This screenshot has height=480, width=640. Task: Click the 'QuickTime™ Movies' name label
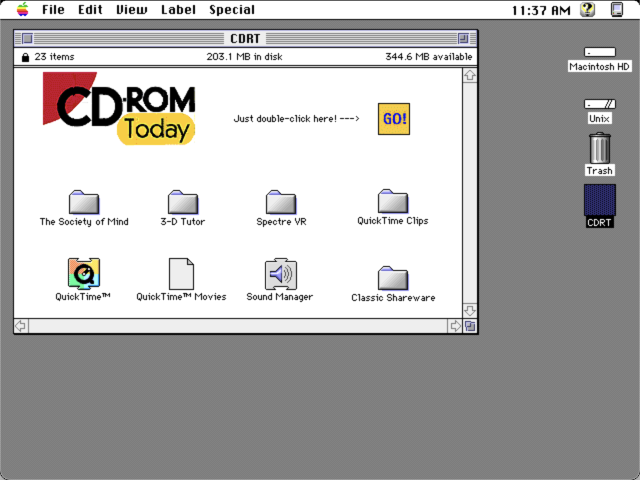point(181,297)
